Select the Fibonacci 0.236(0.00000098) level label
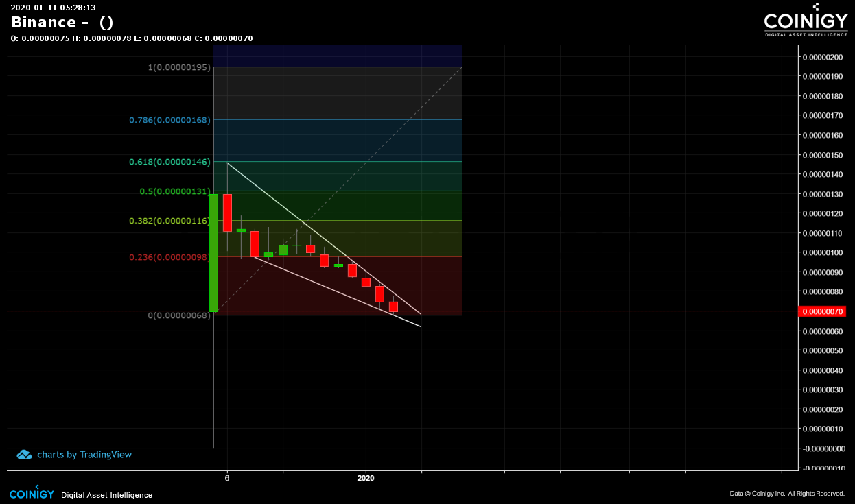 pos(170,256)
